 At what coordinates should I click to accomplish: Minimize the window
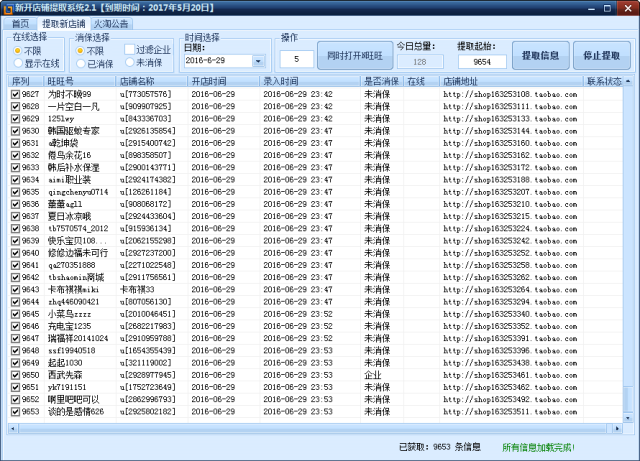[591, 8]
